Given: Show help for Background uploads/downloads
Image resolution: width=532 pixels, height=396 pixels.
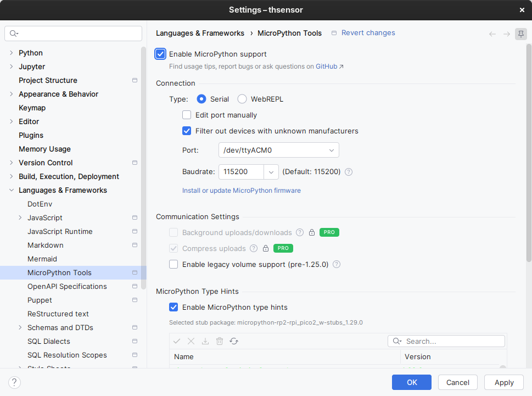Looking at the screenshot, I should click(x=300, y=232).
